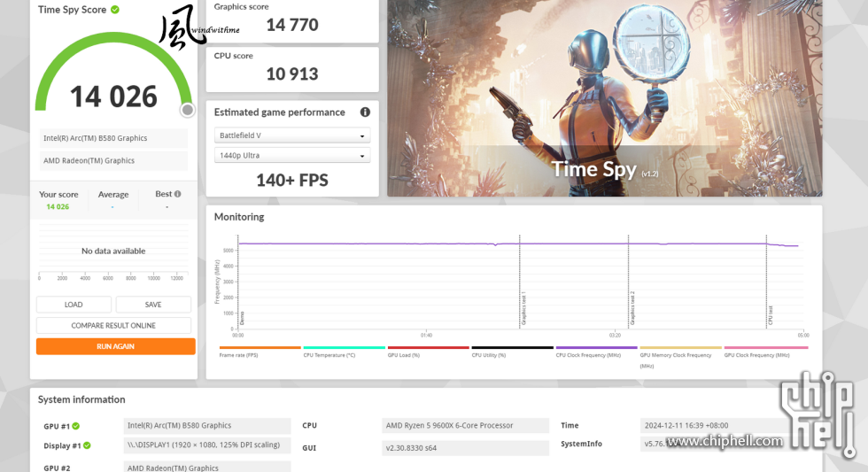Click the Display #1 resolution field
This screenshot has width=868, height=472.
click(x=207, y=445)
